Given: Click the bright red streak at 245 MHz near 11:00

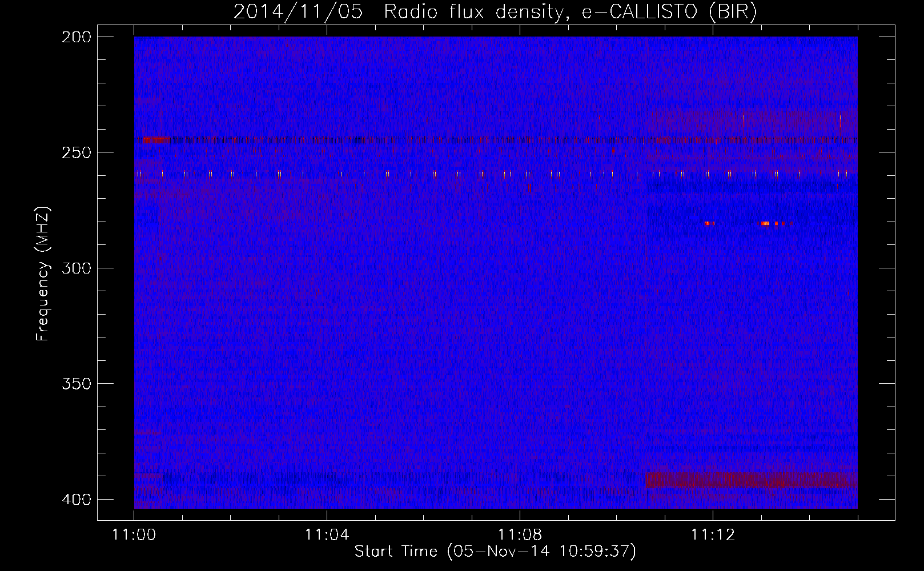Looking at the screenshot, I should (156, 139).
